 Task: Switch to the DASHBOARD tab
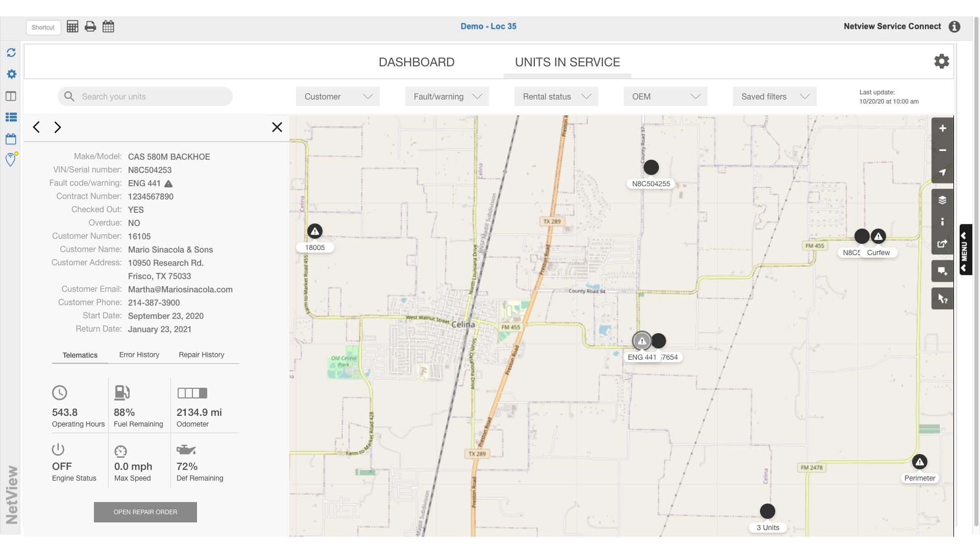(x=416, y=62)
